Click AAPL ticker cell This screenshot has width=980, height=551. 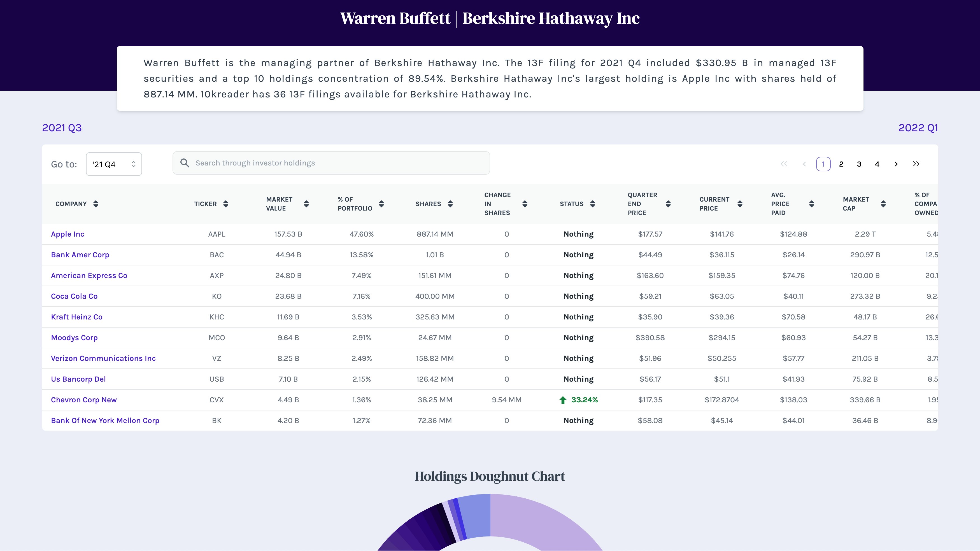(217, 234)
